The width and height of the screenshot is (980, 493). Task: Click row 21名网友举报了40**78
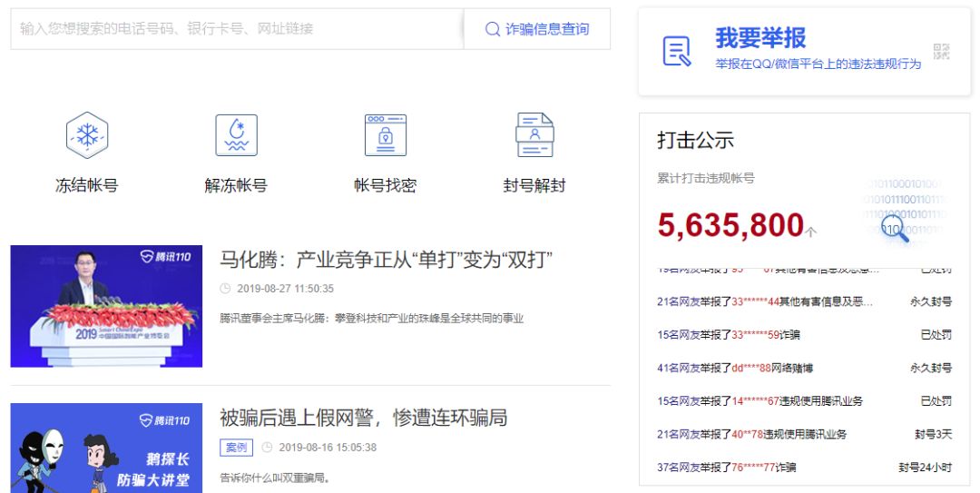pyautogui.click(x=752, y=434)
